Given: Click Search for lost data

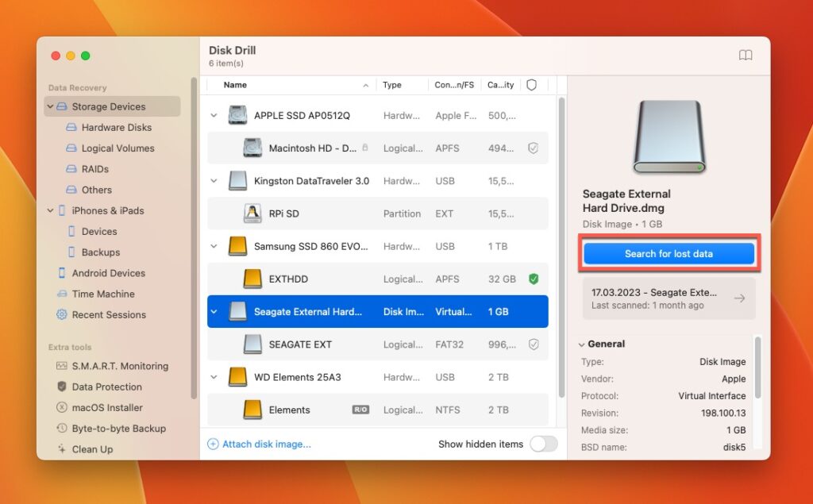Looking at the screenshot, I should (668, 252).
